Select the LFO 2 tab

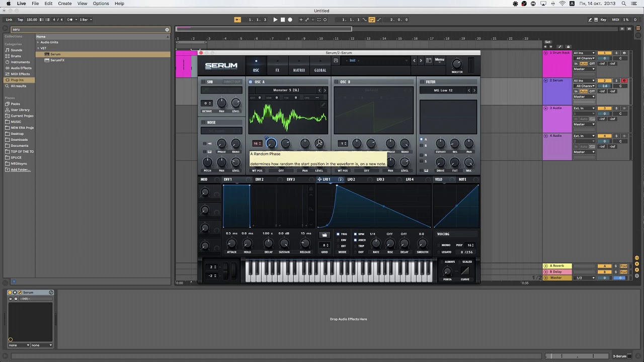[351, 179]
